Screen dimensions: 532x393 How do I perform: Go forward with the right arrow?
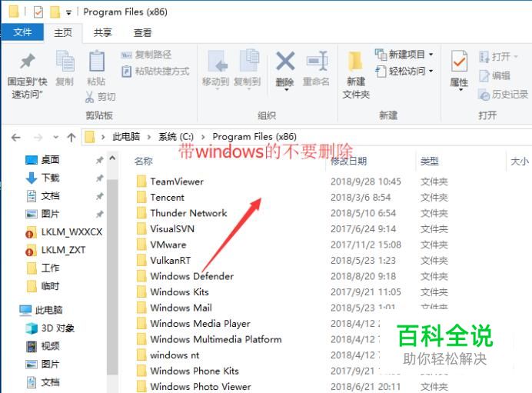pyautogui.click(x=38, y=138)
